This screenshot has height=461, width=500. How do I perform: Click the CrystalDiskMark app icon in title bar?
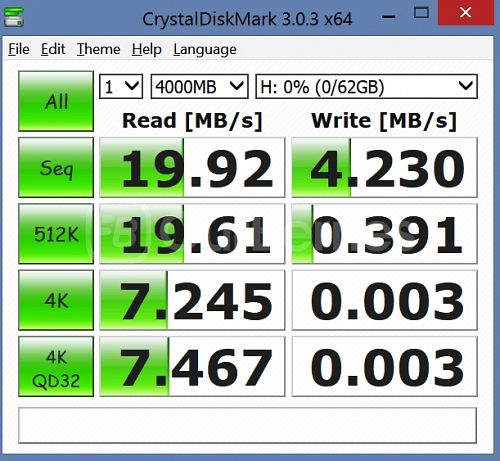click(x=13, y=17)
